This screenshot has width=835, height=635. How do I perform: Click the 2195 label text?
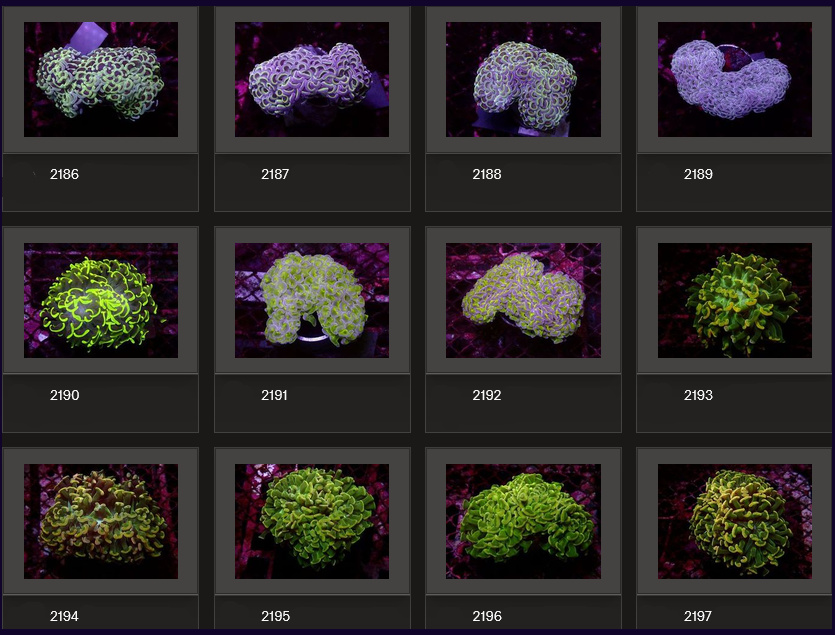pyautogui.click(x=275, y=616)
